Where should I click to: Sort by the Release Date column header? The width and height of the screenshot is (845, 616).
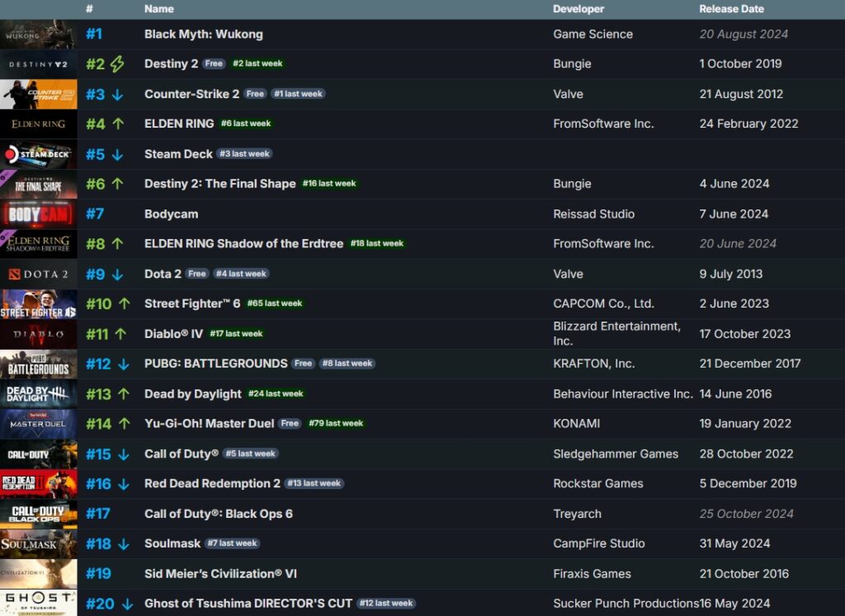tap(730, 9)
